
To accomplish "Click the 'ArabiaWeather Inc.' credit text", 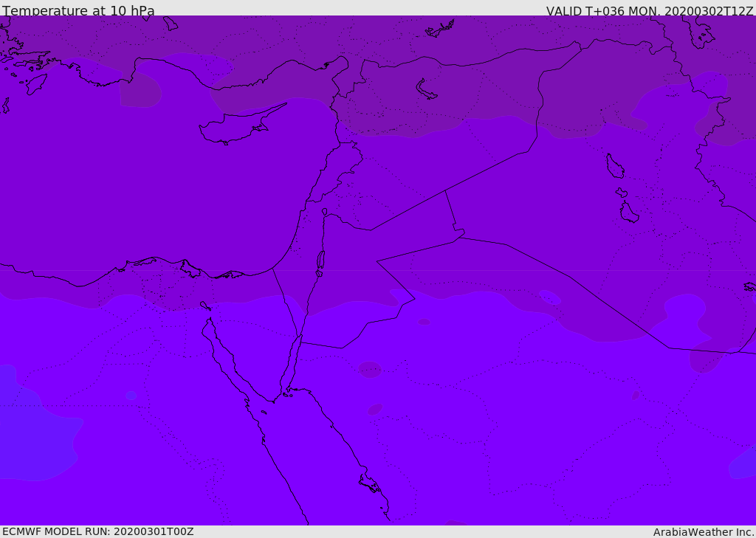I will tap(704, 532).
